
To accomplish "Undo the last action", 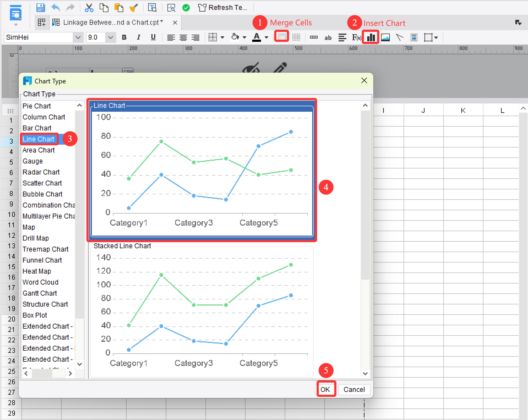I will tap(55, 7).
